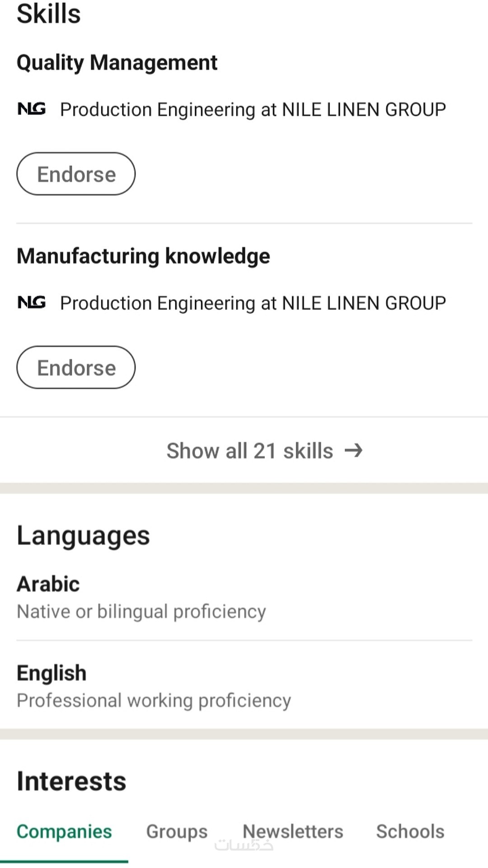This screenshot has height=868, width=488.
Task: Open Production Engineering experience under Manufacturing knowledge
Action: 253,303
